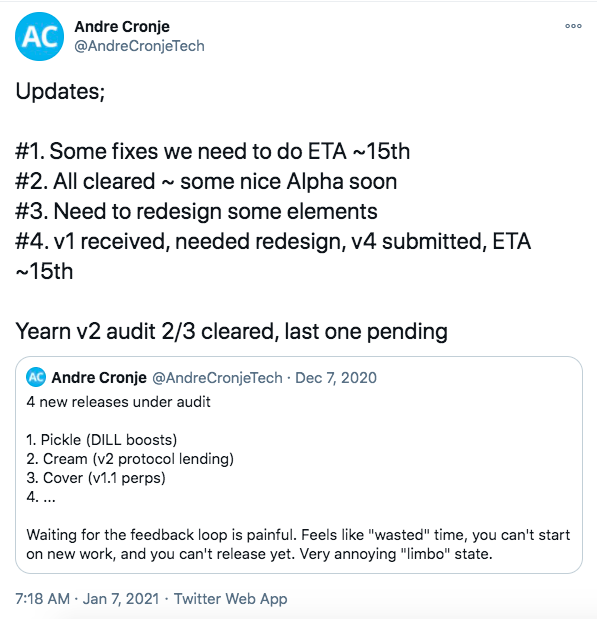The height and width of the screenshot is (619, 597).
Task: Click the 'Cover (v1.1 perps)' line
Action: pos(96,478)
